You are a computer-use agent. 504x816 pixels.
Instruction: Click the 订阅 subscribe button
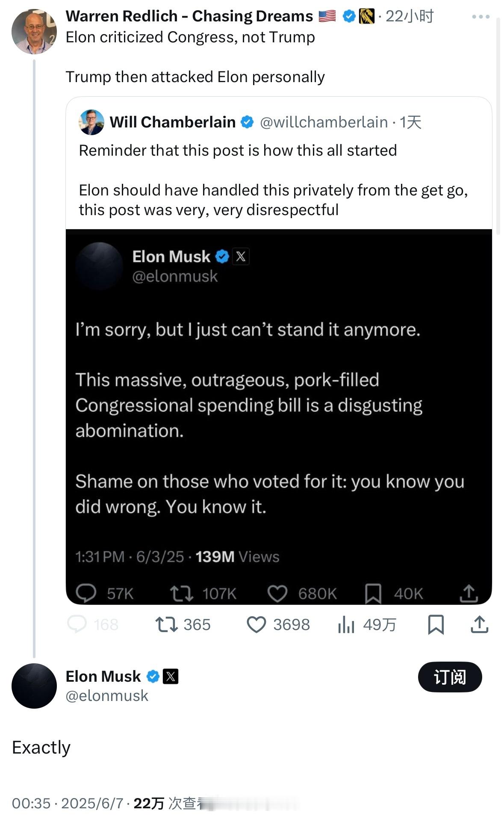pyautogui.click(x=450, y=677)
